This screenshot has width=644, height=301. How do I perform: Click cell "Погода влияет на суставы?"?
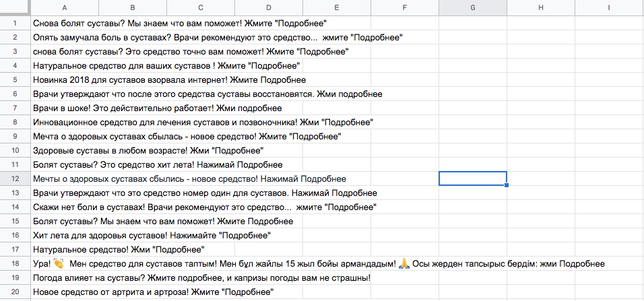pos(65,277)
